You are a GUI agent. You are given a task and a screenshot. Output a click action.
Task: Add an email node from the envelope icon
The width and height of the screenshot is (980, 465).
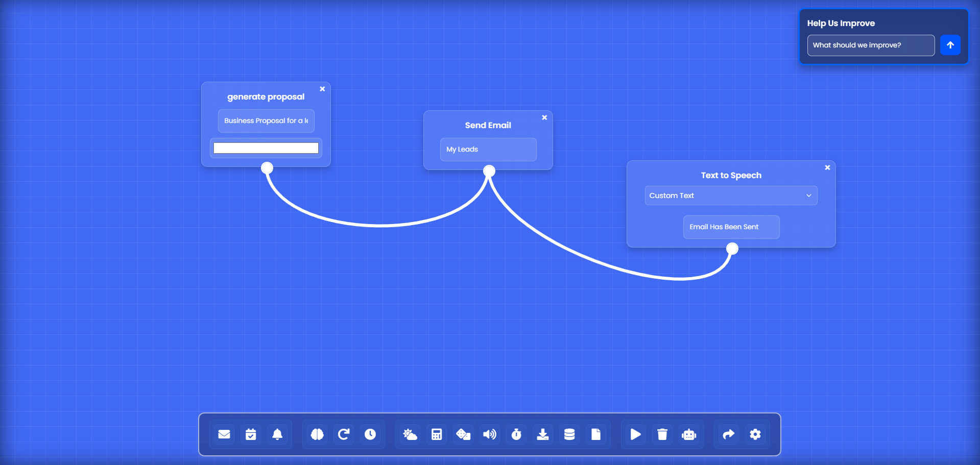(x=224, y=434)
